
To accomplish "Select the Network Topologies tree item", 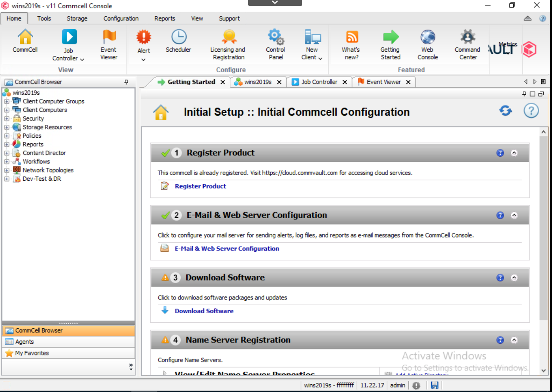I will point(48,170).
